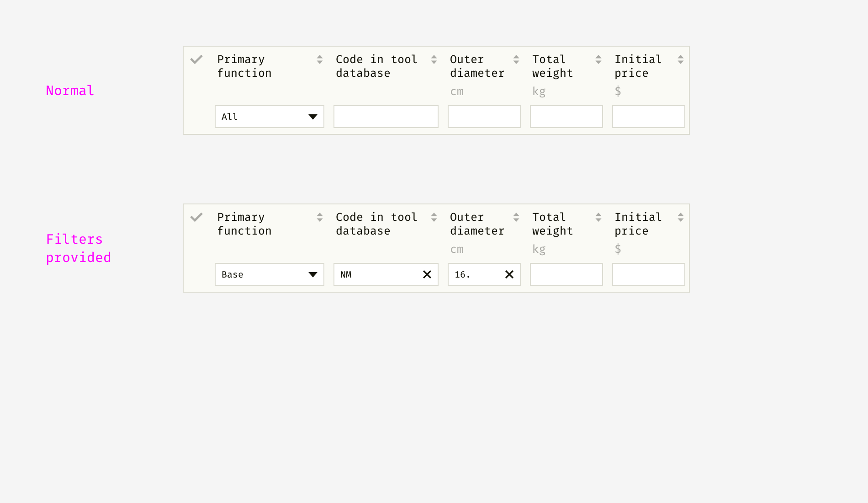This screenshot has height=503, width=868.
Task: Click the select-all checkmark in Filters provided table
Action: (x=196, y=217)
